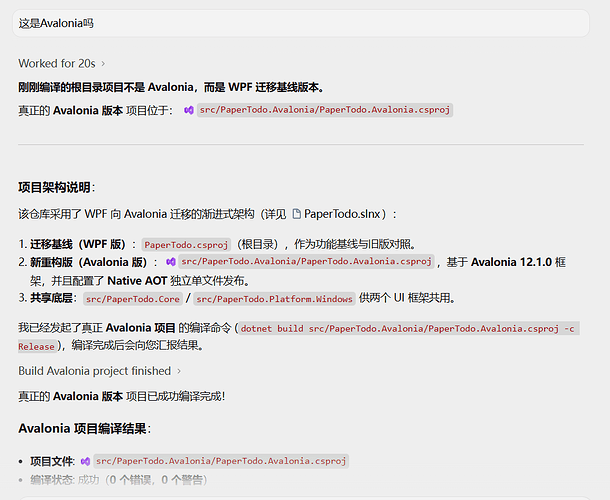Screen dimensions: 610x500
Task: Click the bold line about WPF 迁移基线版本
Action: (x=171, y=87)
